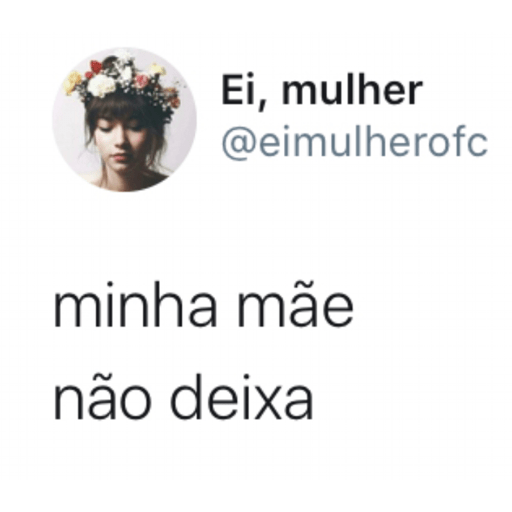The height and width of the screenshot is (512, 512).
Task: Open the Ei, mulher profile picture
Action: click(x=124, y=119)
